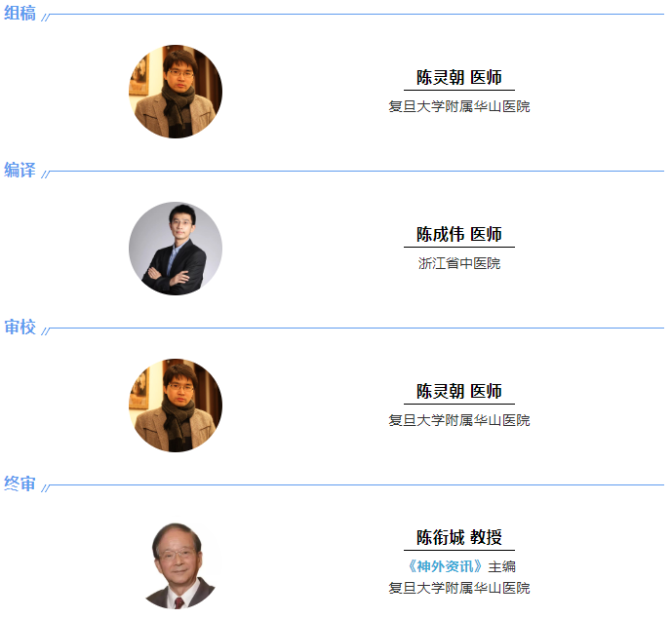Click 复旦大学附属华山医院 text under 审校
Screen dimensions: 672x619
(459, 420)
